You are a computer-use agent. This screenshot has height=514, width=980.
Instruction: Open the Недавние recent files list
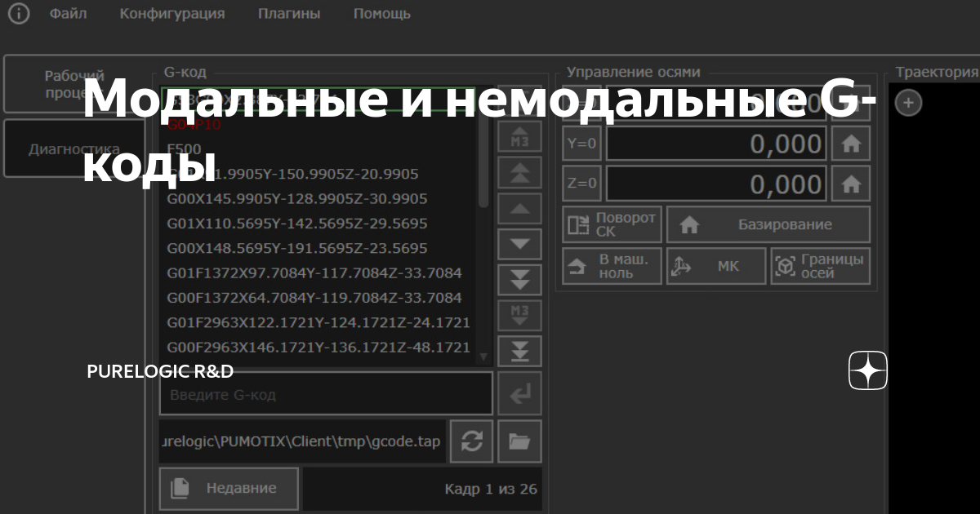click(229, 488)
